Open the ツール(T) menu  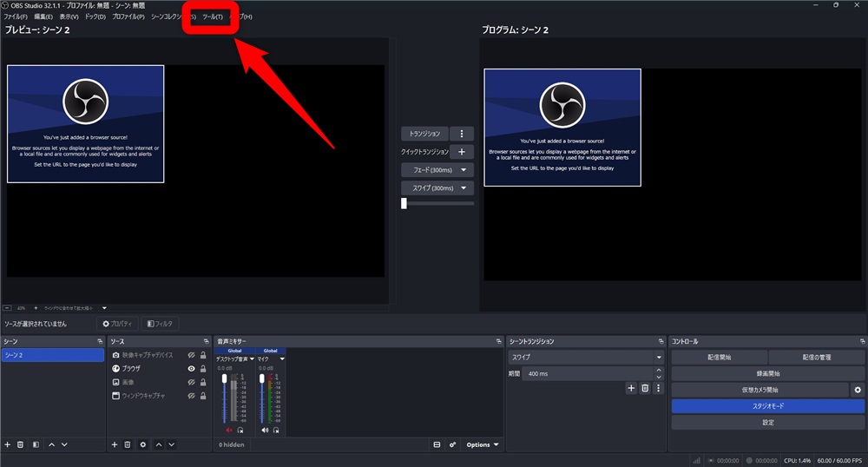[212, 16]
